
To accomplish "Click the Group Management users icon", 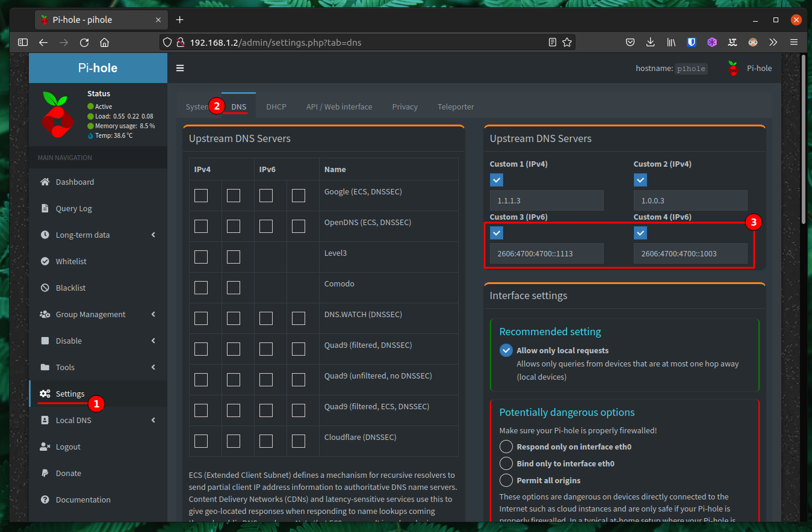I will click(45, 314).
